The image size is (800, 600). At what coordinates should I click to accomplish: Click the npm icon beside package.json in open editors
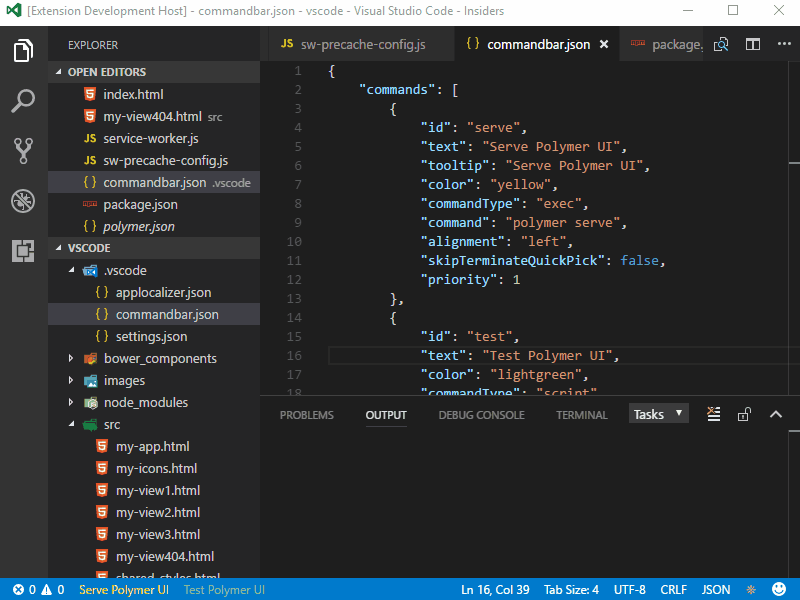click(90, 204)
